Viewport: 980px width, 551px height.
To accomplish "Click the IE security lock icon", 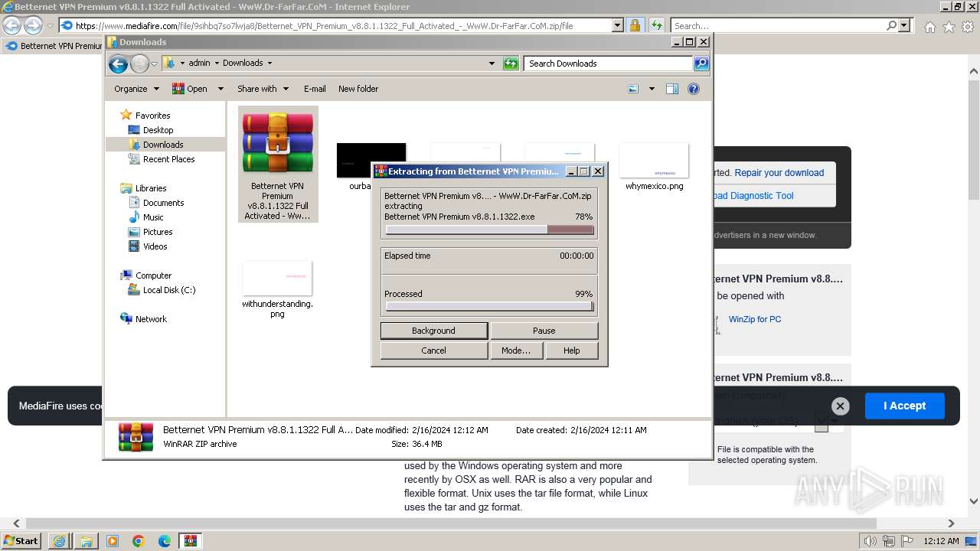I will point(635,25).
